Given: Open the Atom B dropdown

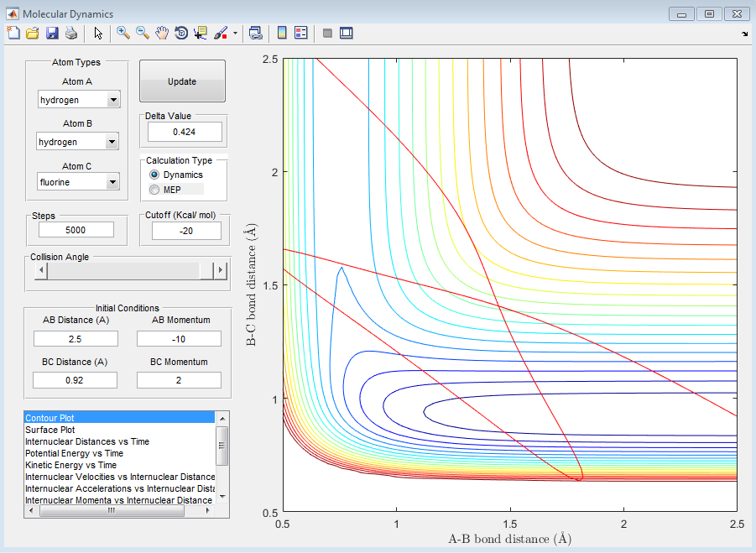Looking at the screenshot, I should coord(113,143).
